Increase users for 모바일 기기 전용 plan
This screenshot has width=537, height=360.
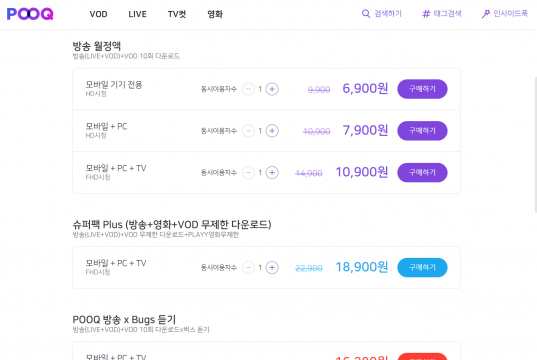click(272, 89)
